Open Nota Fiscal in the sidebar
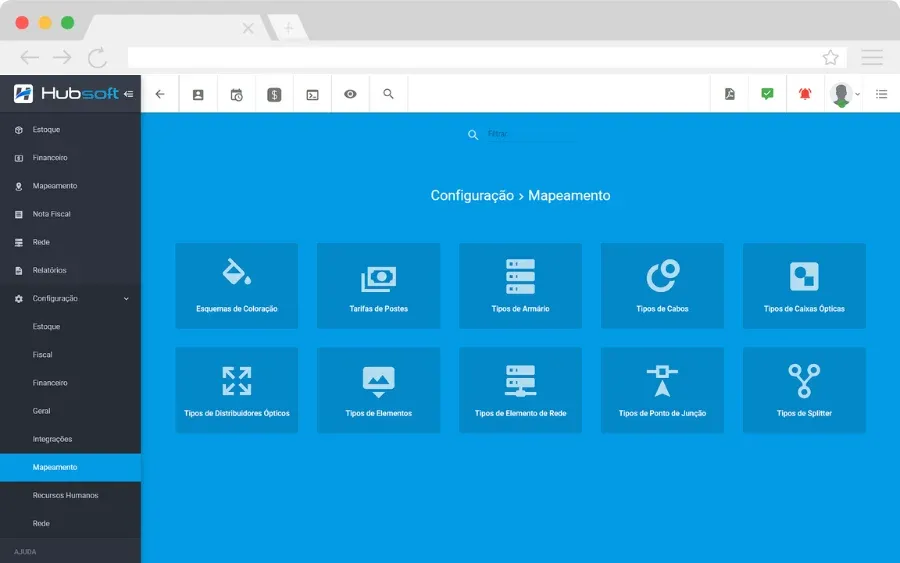This screenshot has height=563, width=900. click(x=70, y=214)
